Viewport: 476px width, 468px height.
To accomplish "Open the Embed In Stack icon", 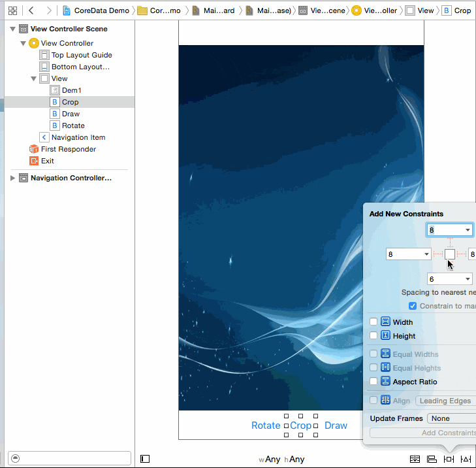I will (x=415, y=459).
